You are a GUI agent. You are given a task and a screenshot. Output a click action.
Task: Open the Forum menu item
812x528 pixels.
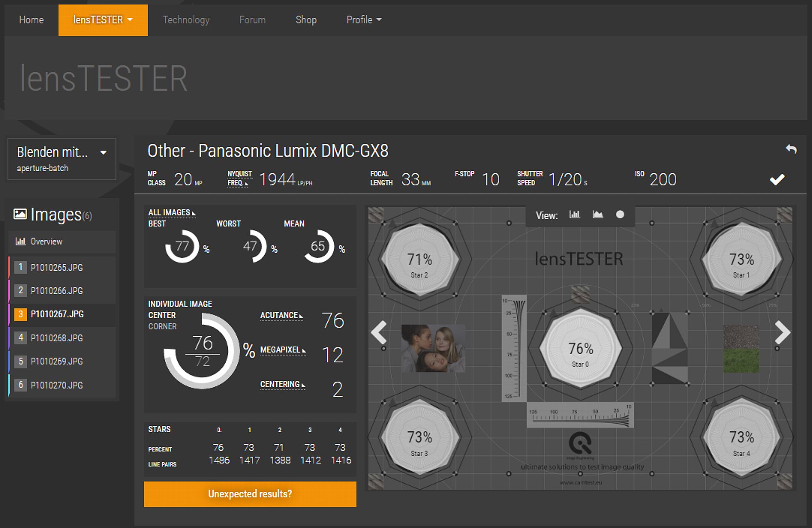tap(252, 20)
